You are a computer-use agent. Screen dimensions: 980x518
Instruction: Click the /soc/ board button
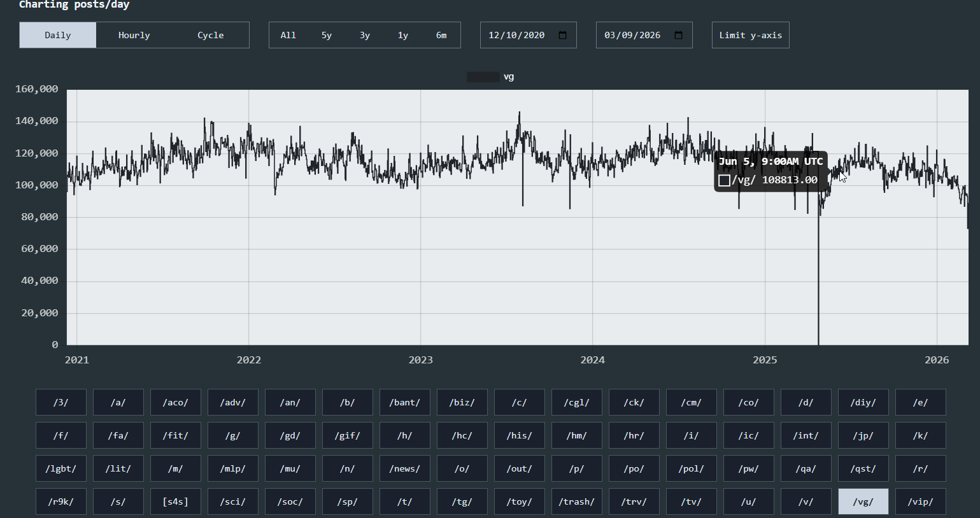pyautogui.click(x=290, y=501)
